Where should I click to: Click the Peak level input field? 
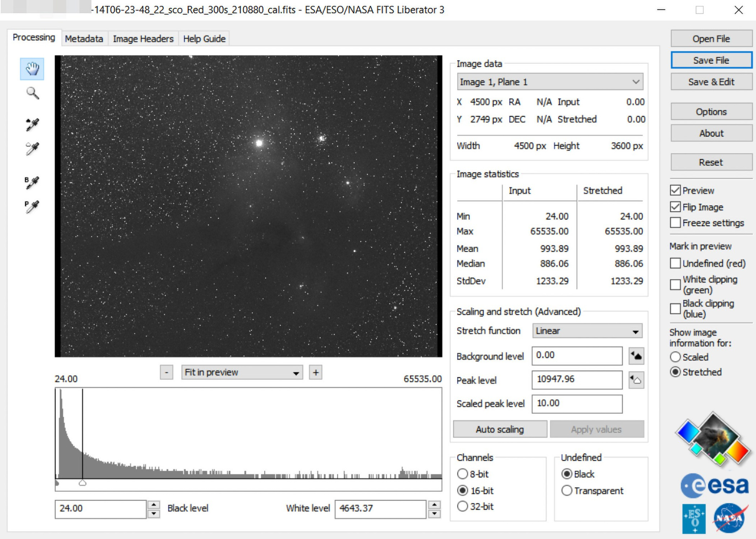click(x=576, y=379)
